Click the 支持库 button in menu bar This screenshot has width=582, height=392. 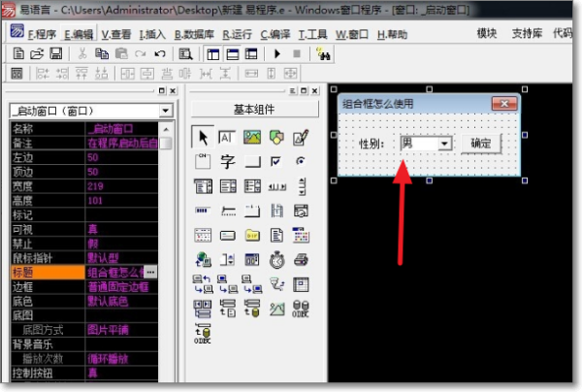(527, 33)
